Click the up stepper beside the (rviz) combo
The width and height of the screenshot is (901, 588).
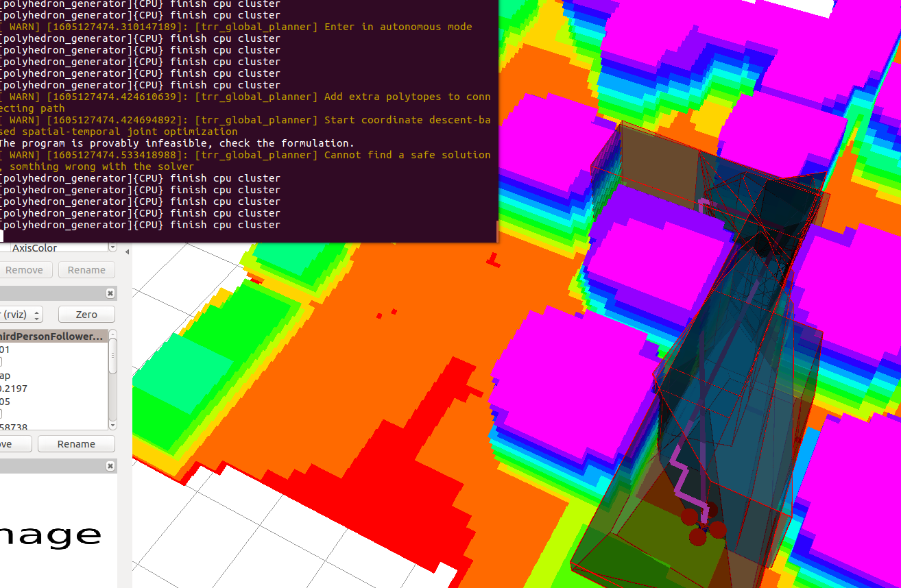(38, 310)
